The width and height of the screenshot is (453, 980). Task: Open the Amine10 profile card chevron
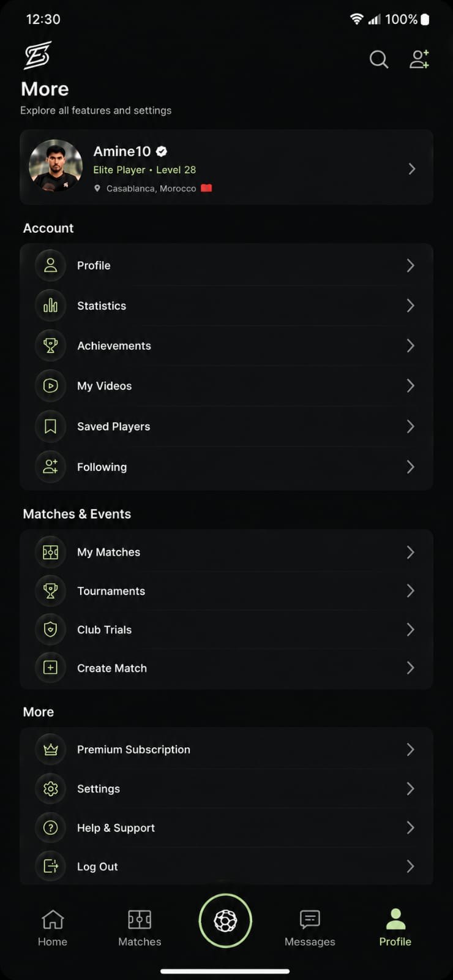(412, 168)
